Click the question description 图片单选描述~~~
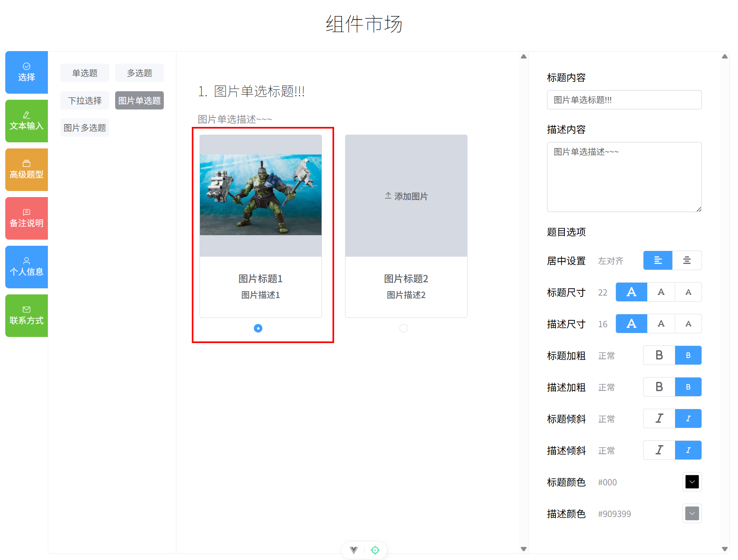Screen dimensions: 738x560 (x=235, y=119)
